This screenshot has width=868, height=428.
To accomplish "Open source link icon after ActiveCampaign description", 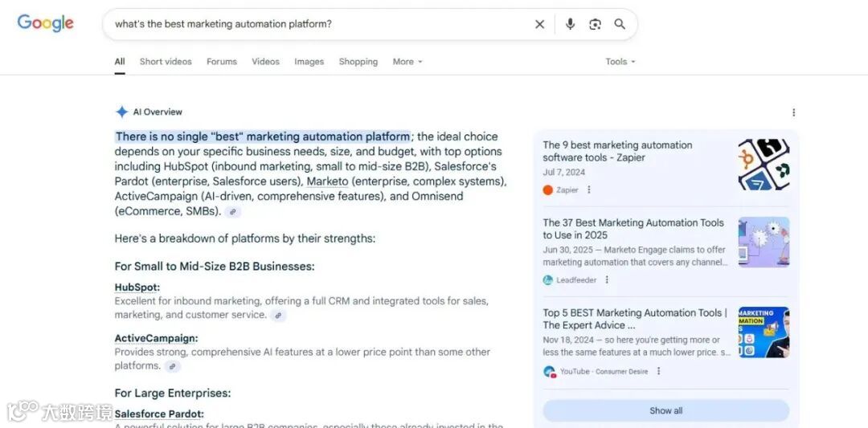I will [x=173, y=366].
